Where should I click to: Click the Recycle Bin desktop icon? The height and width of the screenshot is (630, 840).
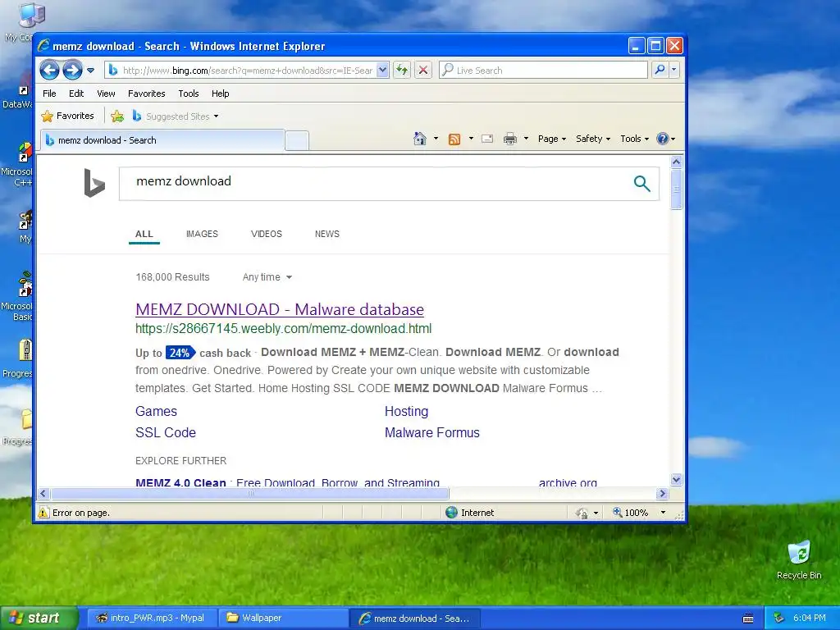tap(799, 560)
